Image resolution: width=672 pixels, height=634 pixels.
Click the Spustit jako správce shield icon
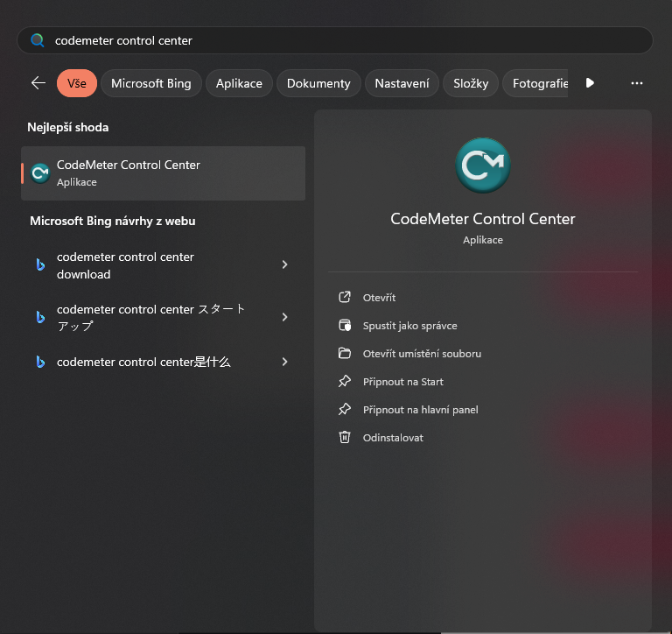click(x=345, y=326)
